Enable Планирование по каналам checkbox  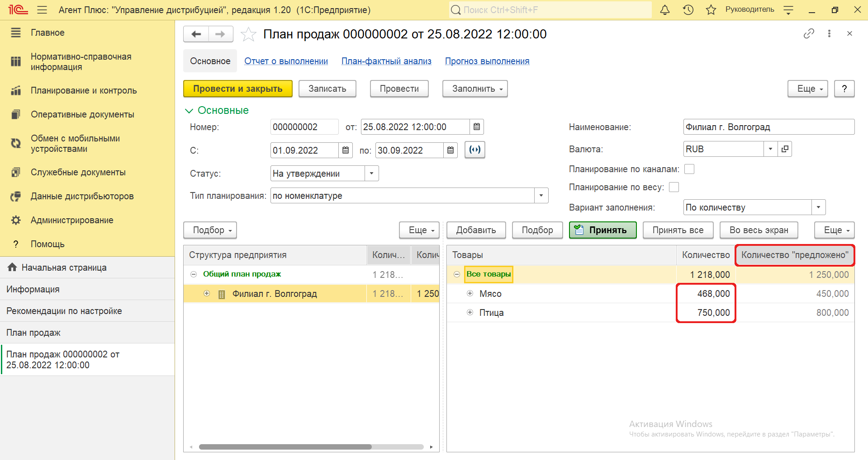pos(689,169)
